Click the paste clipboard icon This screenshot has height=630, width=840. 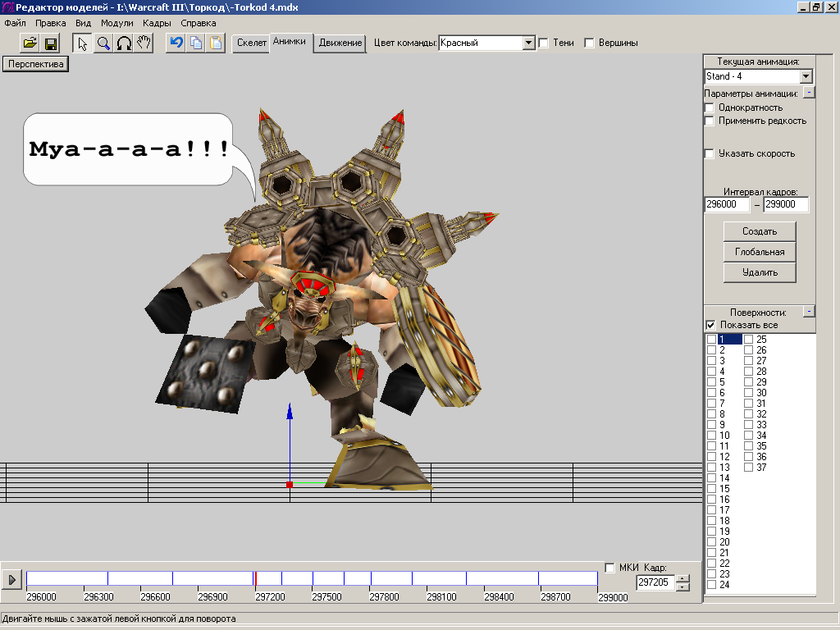(215, 43)
